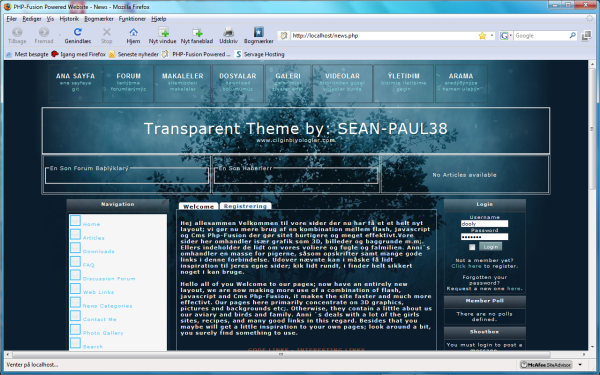Viewport: 600px width, 375px height.
Task: Open DOSYALAR navigation button
Action: [x=238, y=83]
